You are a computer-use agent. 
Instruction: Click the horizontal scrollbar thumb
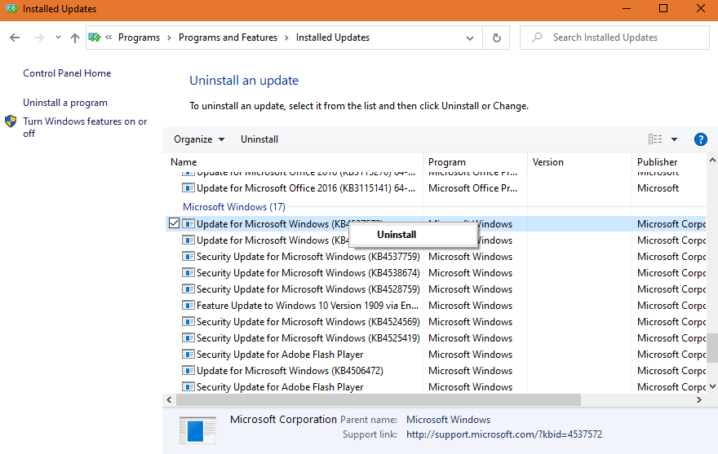[x=378, y=400]
